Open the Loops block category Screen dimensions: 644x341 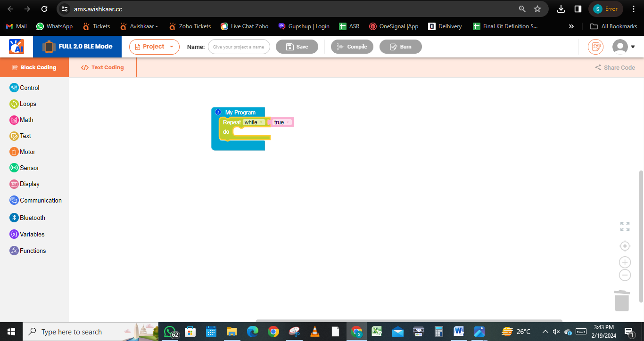(23, 104)
